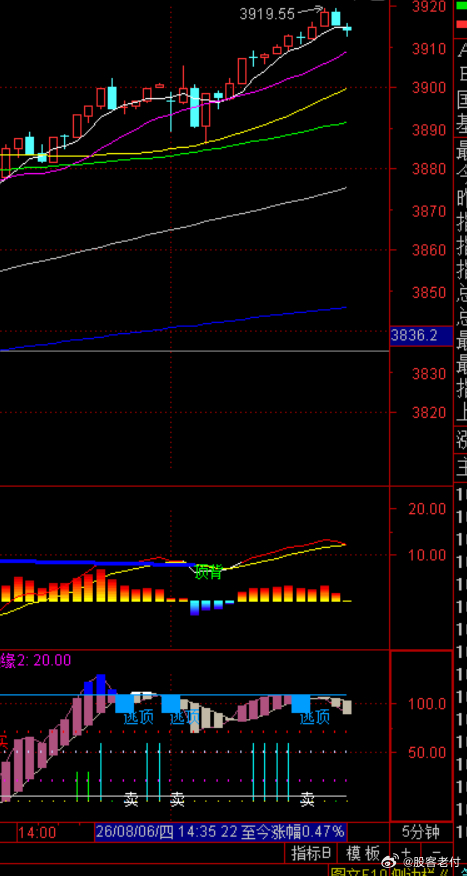Click the 3850 price axis label
This screenshot has width=467, height=876.
click(x=429, y=292)
